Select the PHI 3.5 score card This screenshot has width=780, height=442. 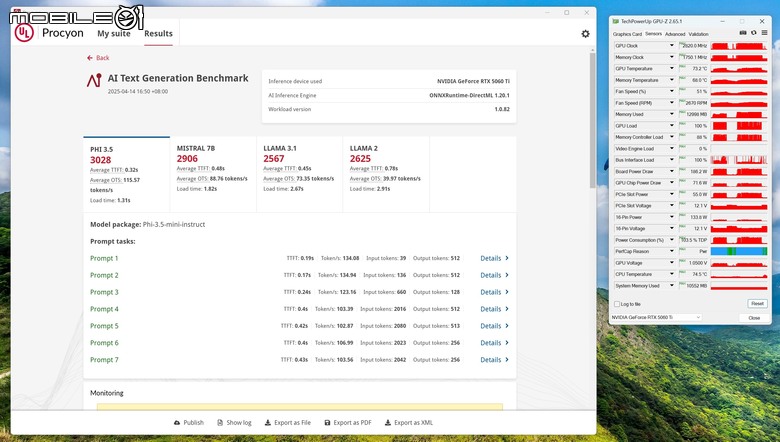click(x=126, y=175)
